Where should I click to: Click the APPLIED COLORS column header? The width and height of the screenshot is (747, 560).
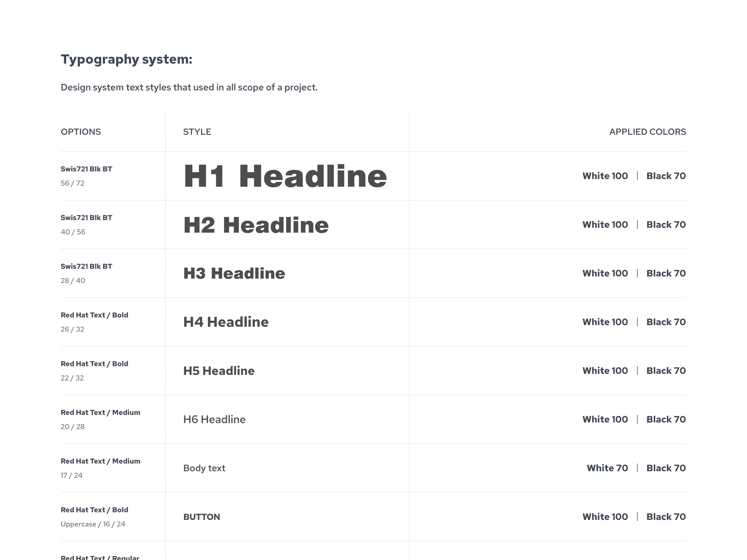(x=647, y=132)
